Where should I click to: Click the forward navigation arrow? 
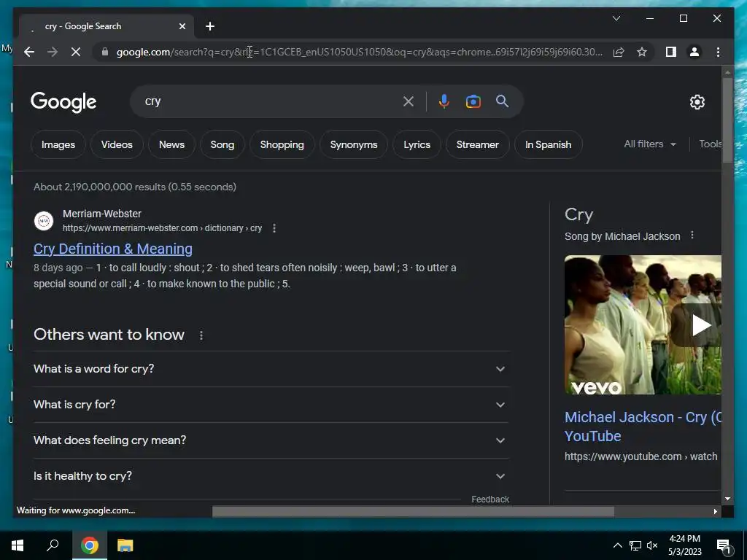pyautogui.click(x=53, y=52)
